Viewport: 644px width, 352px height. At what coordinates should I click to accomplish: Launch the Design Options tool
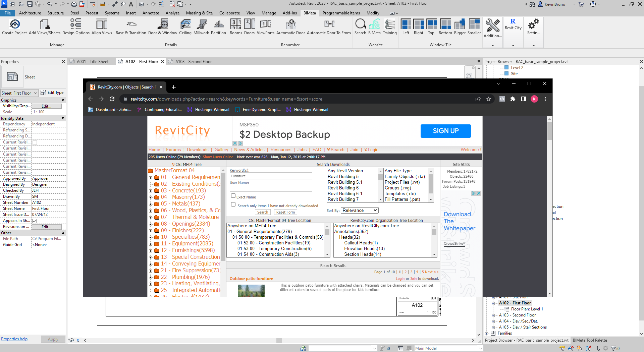click(76, 27)
